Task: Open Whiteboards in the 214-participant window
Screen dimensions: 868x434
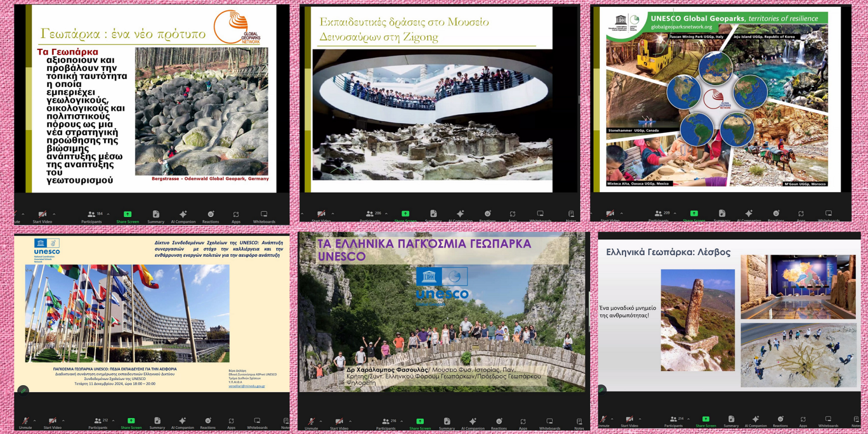Action: (x=828, y=421)
